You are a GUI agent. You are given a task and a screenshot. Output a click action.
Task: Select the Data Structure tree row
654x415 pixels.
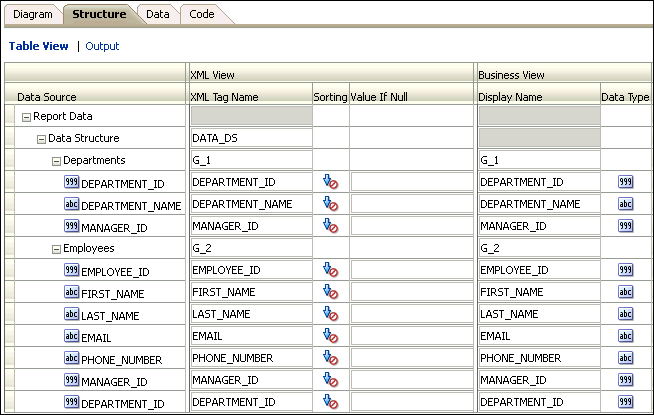[83, 138]
